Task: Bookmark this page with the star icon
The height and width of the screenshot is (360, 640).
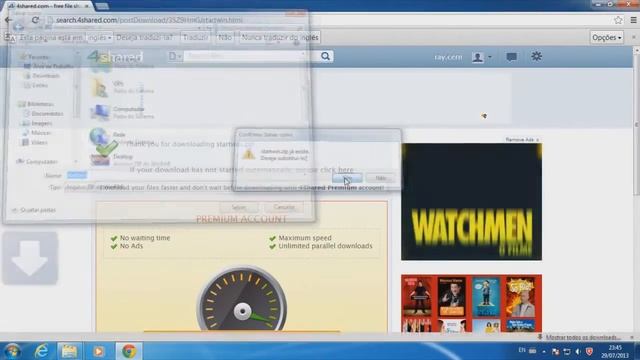Action: [618, 20]
